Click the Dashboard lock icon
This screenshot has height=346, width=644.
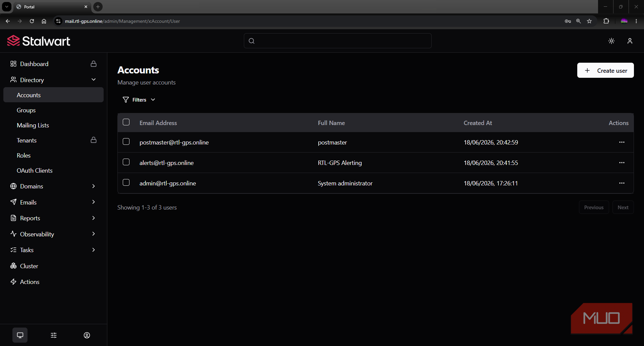[94, 64]
